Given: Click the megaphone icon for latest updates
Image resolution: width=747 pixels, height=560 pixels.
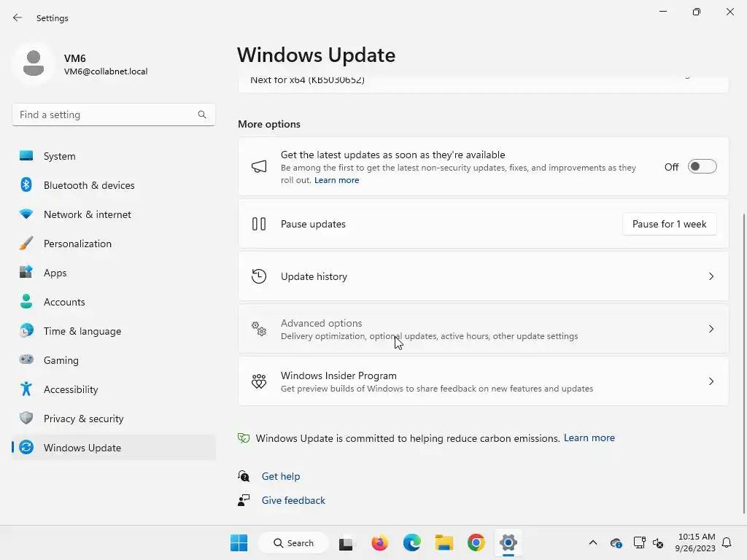Looking at the screenshot, I should click(x=259, y=167).
